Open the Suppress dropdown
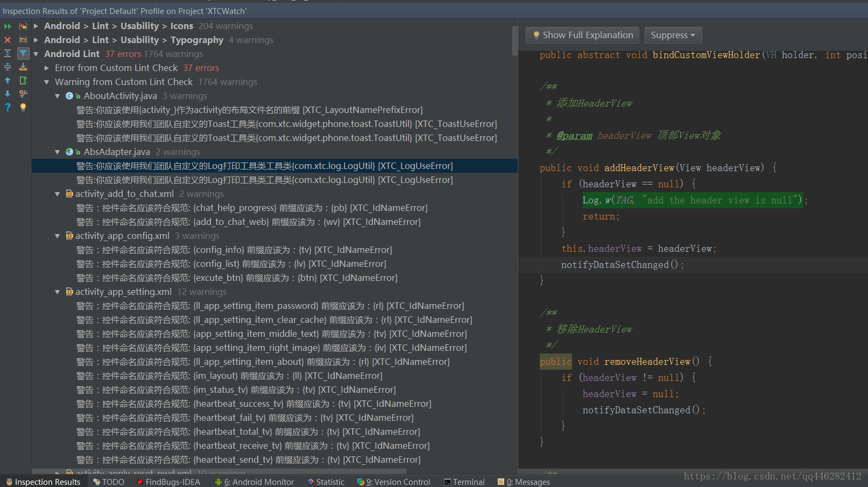 point(673,35)
